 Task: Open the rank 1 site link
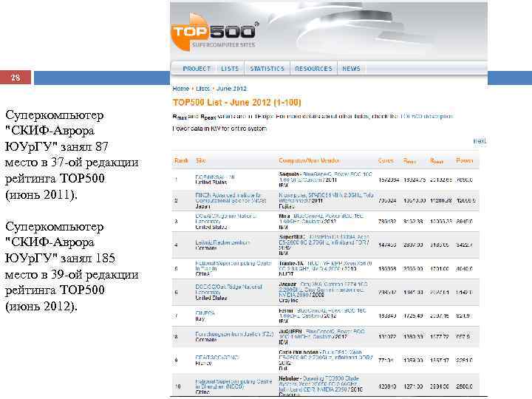click(x=215, y=177)
